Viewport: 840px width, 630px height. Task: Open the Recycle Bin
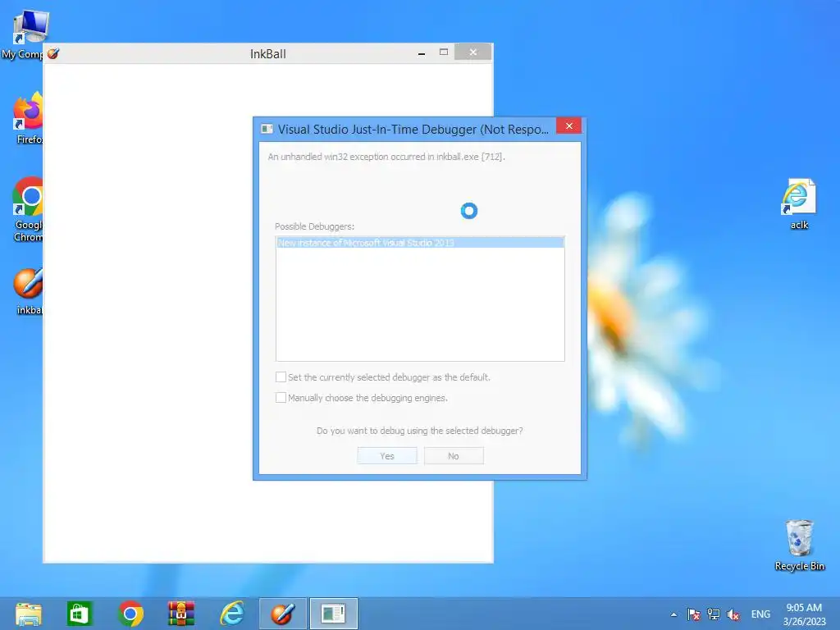coord(799,546)
